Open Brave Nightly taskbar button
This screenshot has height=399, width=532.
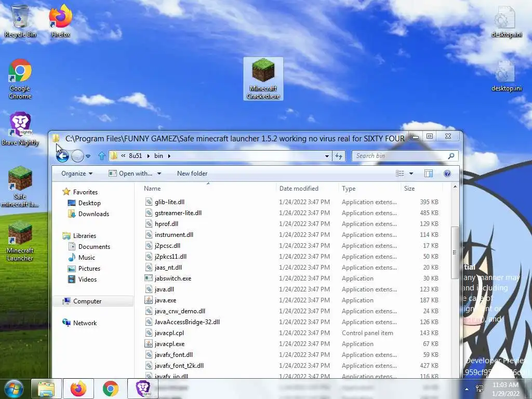[x=143, y=389]
